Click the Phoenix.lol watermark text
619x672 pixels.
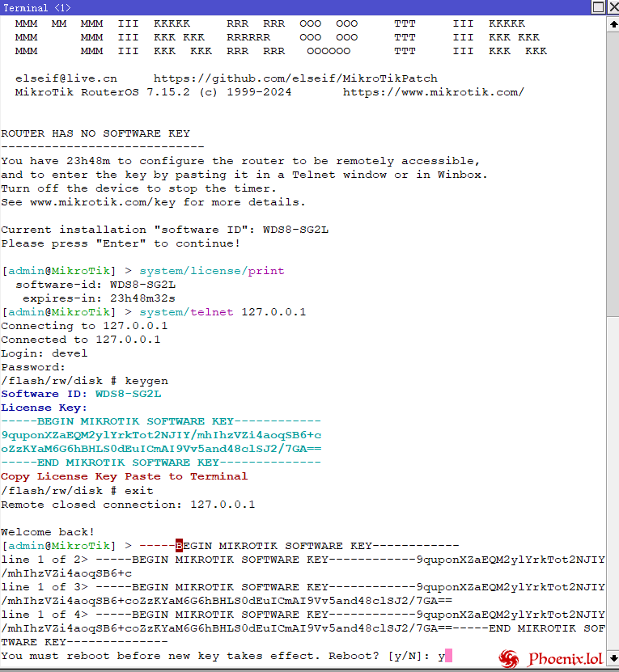tap(566, 659)
